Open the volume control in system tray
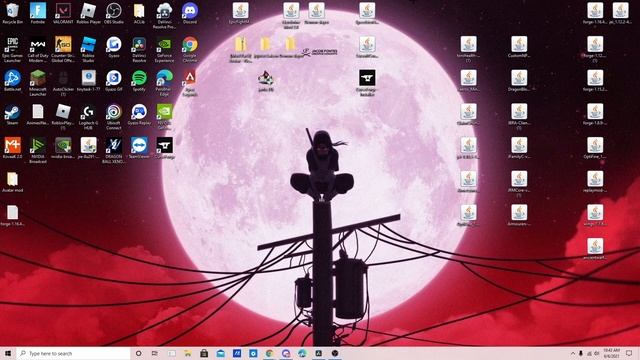640x360 pixels. click(x=596, y=353)
